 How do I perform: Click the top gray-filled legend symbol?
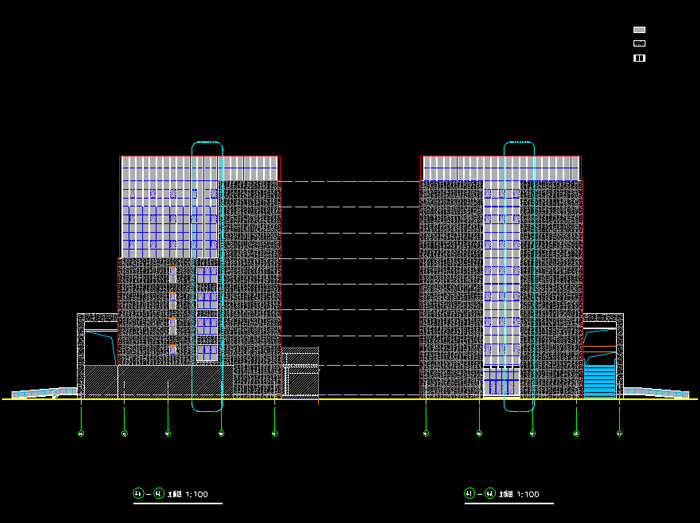pyautogui.click(x=639, y=31)
